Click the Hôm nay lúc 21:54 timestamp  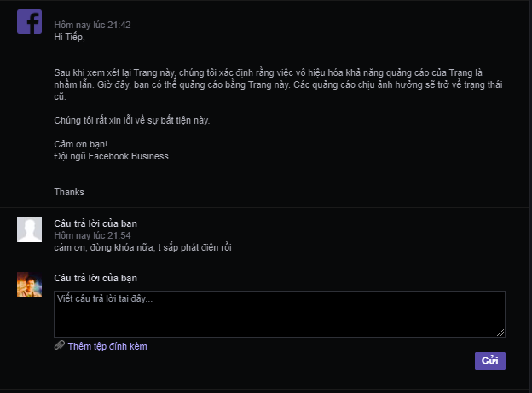pyautogui.click(x=92, y=234)
